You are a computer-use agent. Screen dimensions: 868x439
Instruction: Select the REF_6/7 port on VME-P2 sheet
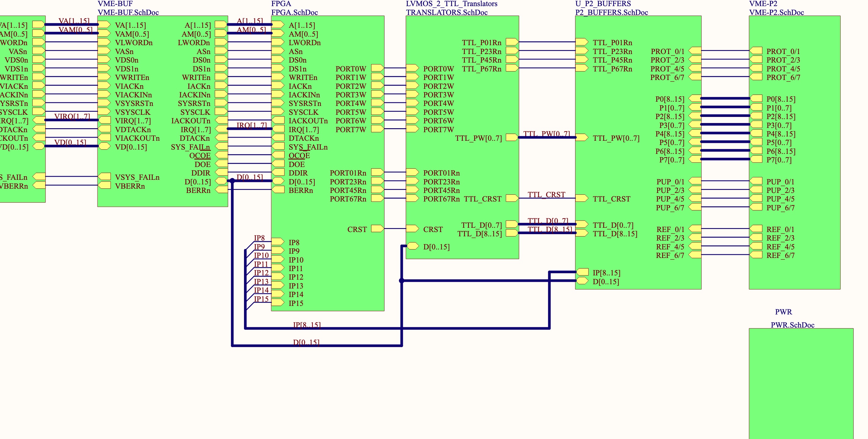pos(756,255)
